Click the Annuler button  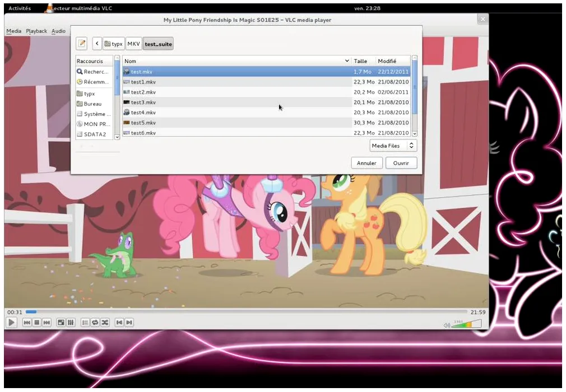tap(366, 163)
